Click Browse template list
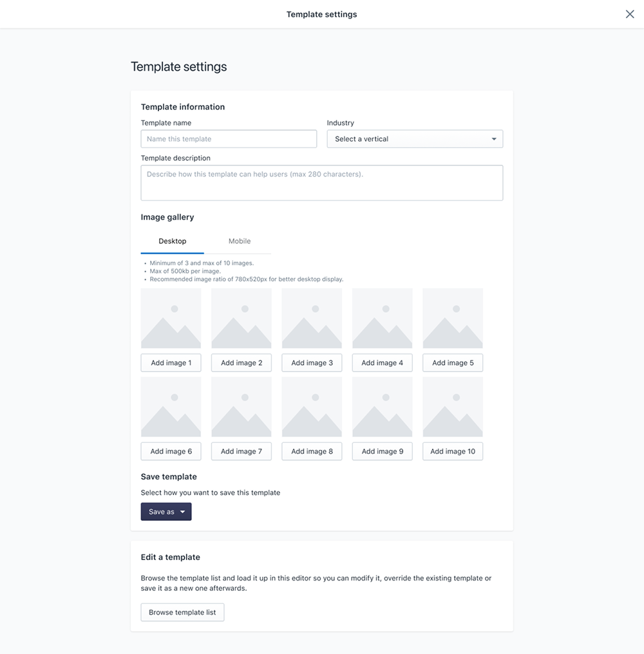644x654 pixels. pos(182,612)
